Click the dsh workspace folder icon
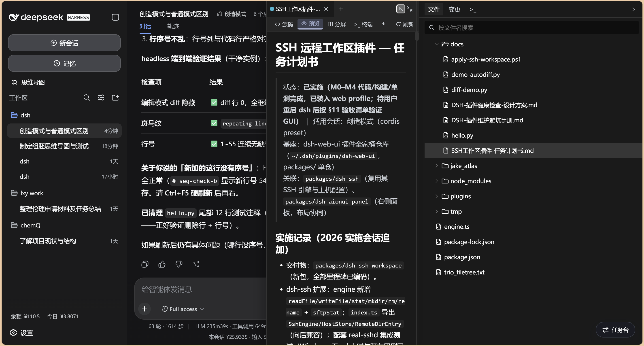This screenshot has width=644, height=346. (14, 115)
